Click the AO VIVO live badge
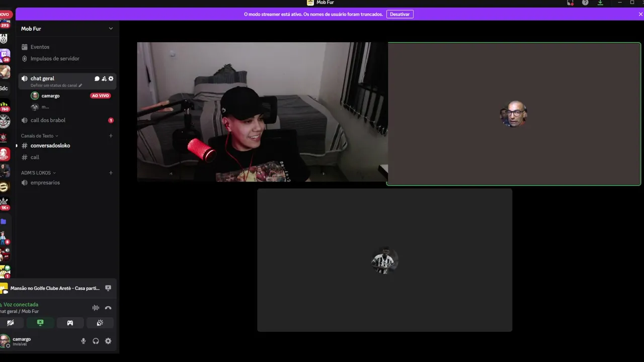This screenshot has height=362, width=644. click(x=100, y=96)
